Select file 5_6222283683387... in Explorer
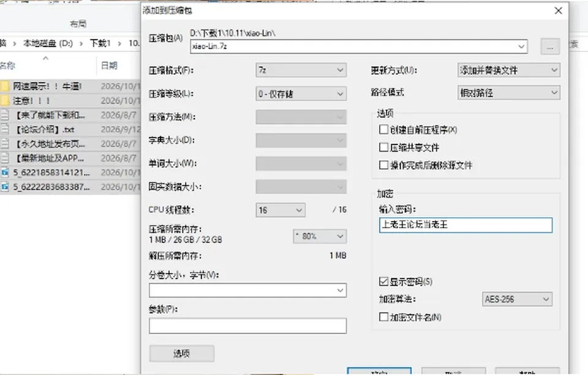The width and height of the screenshot is (588, 375). tap(51, 187)
